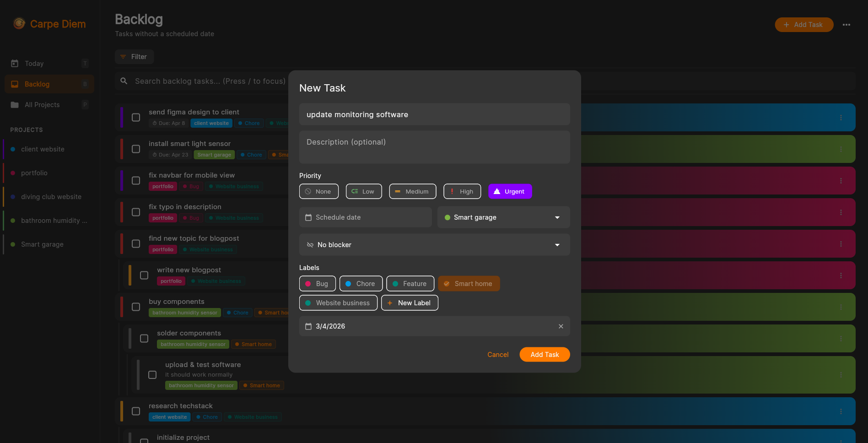868x443 pixels.
Task: Clear the 3/4/2026 date with X icon
Action: (x=561, y=326)
